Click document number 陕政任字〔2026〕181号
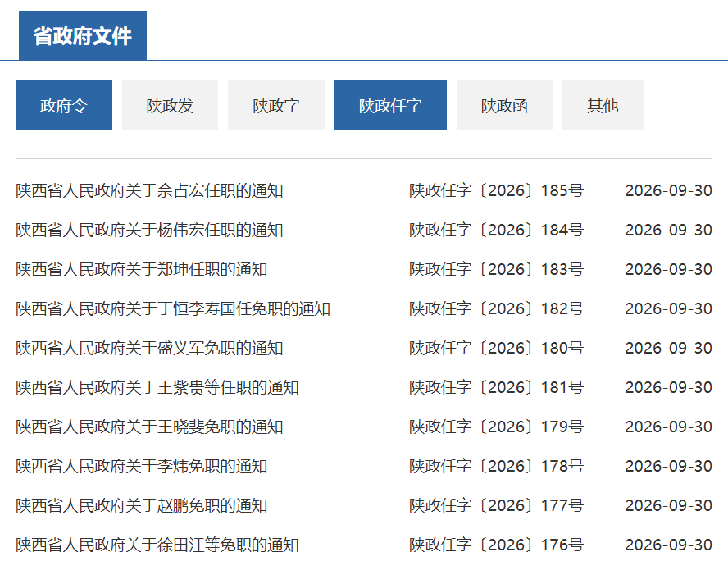This screenshot has width=728, height=566. tap(496, 387)
